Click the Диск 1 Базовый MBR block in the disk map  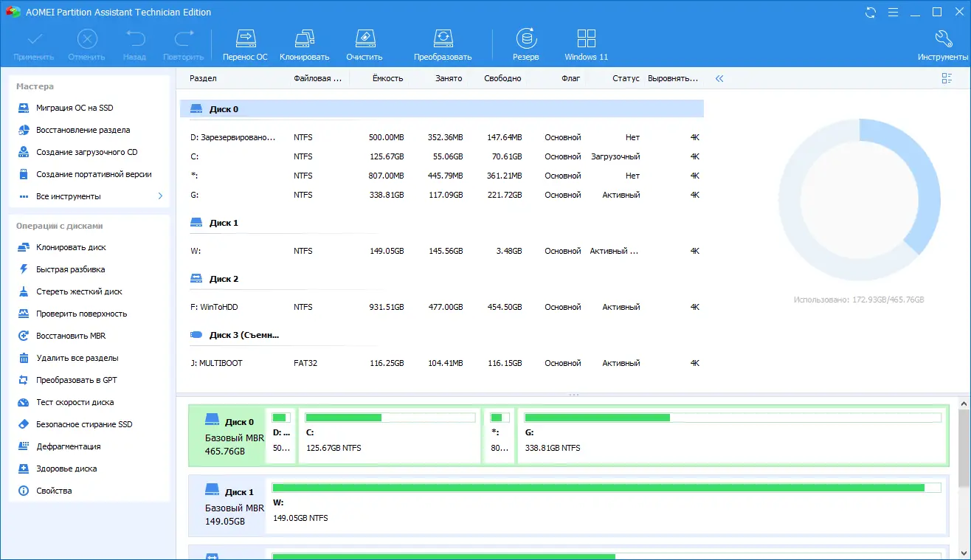click(227, 505)
